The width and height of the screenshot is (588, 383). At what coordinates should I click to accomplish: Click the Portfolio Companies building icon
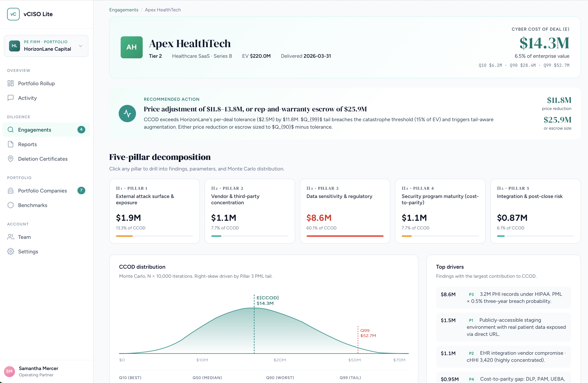(x=11, y=191)
